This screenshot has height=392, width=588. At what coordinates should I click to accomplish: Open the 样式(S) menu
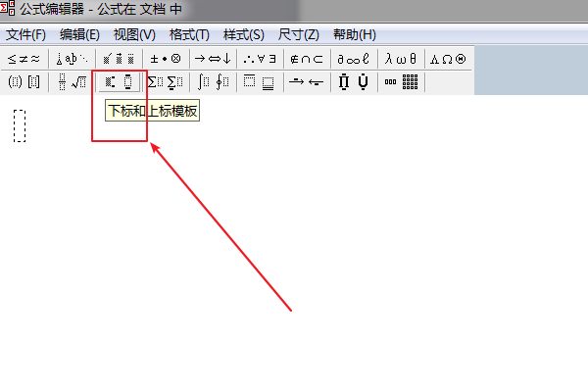244,35
